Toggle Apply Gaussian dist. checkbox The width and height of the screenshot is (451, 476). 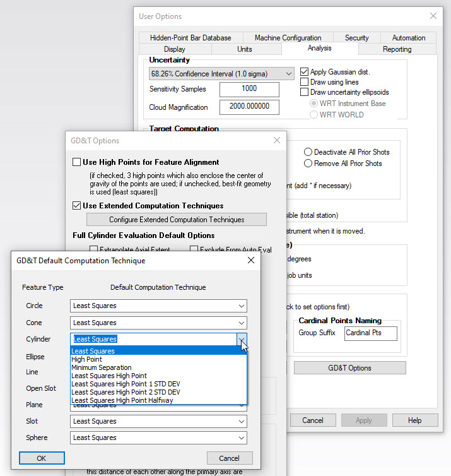coord(304,71)
